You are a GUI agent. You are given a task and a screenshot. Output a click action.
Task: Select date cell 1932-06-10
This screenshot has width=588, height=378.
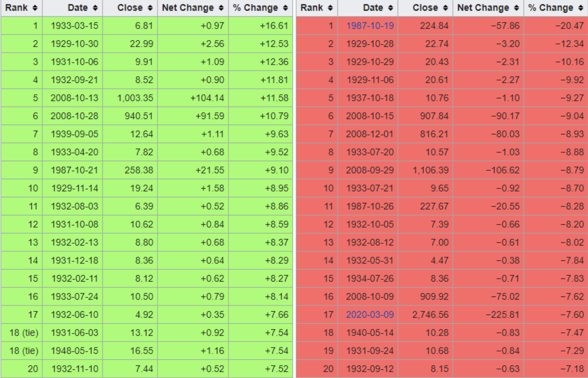coord(73,315)
